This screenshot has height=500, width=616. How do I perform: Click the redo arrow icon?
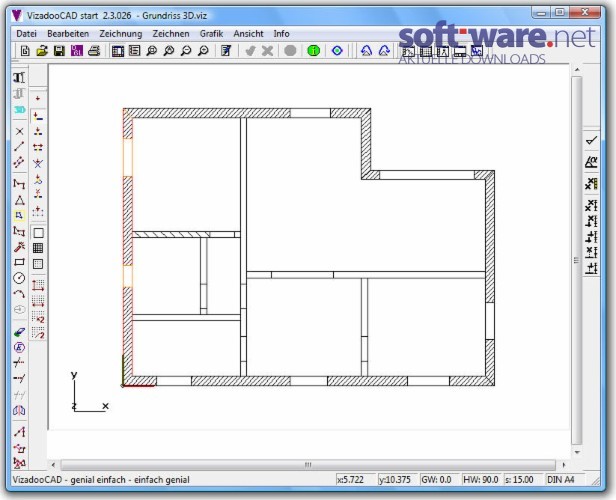click(384, 51)
